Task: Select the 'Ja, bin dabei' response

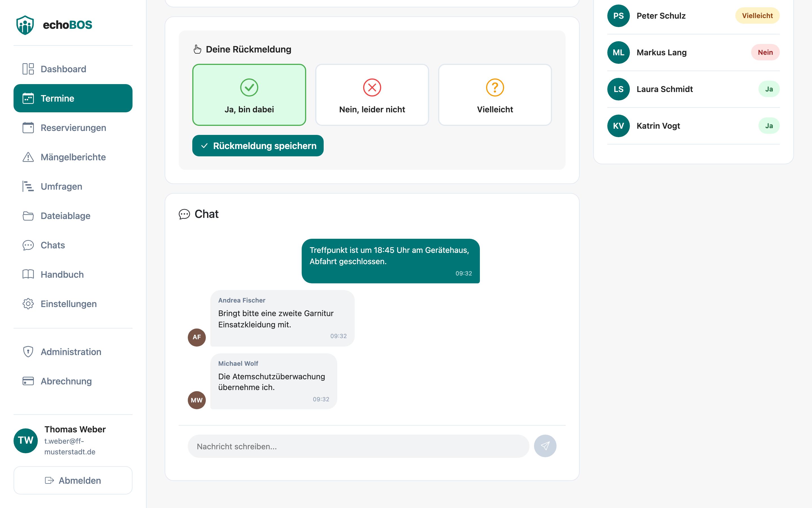Action: (249, 95)
